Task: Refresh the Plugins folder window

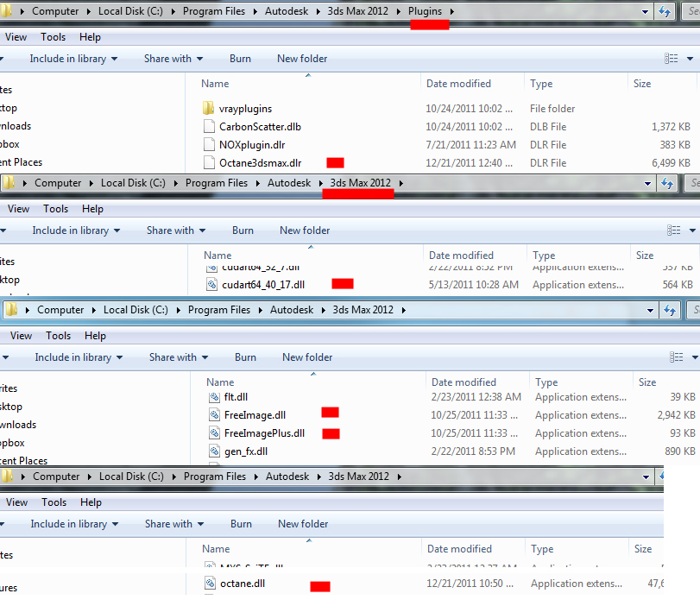Action: 665,11
